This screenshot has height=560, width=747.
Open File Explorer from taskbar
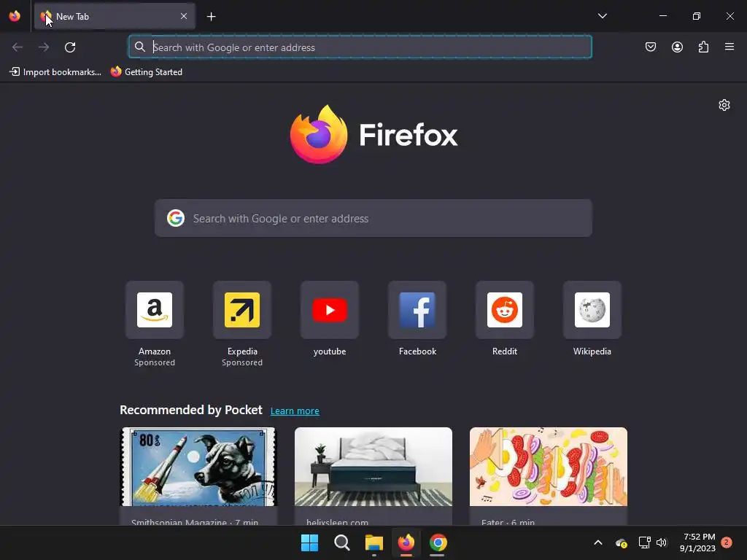(374, 542)
